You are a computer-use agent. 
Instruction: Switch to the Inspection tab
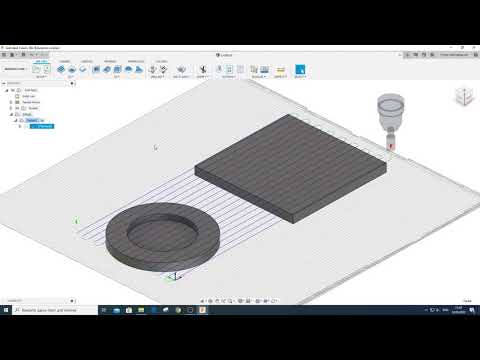click(x=110, y=61)
